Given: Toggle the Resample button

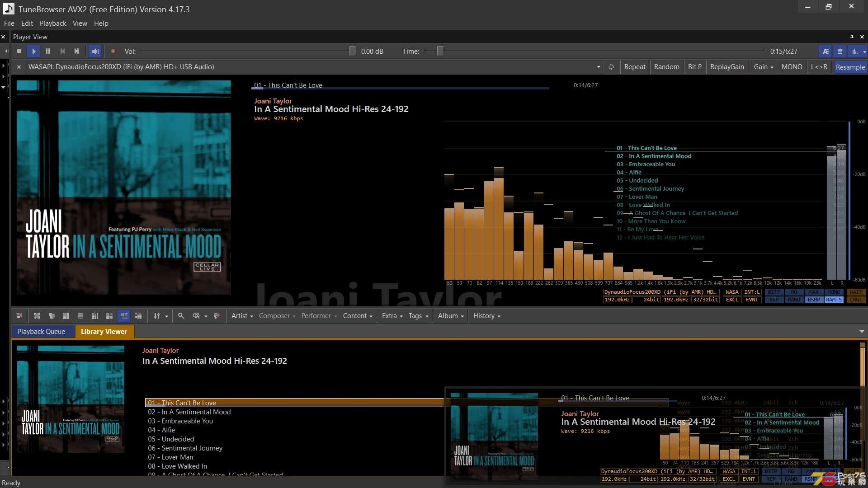Looking at the screenshot, I should tap(850, 67).
